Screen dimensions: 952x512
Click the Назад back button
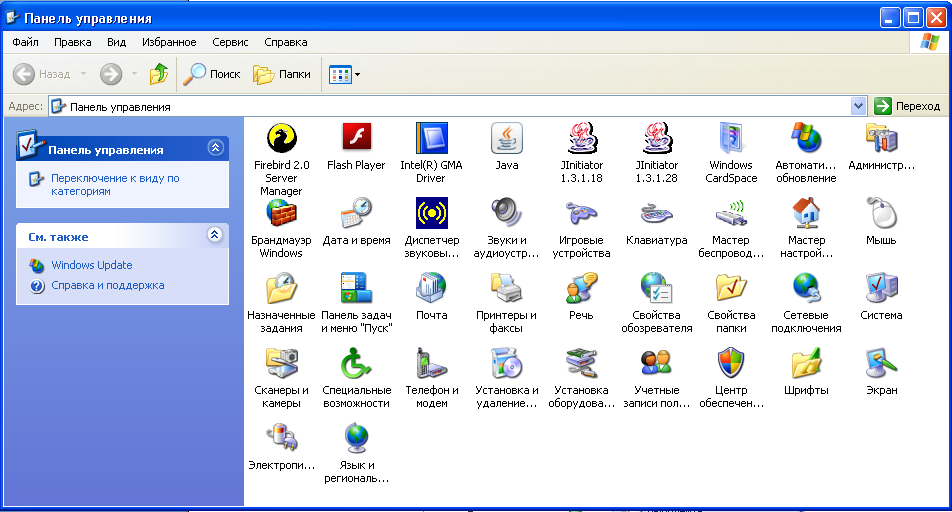(x=41, y=74)
